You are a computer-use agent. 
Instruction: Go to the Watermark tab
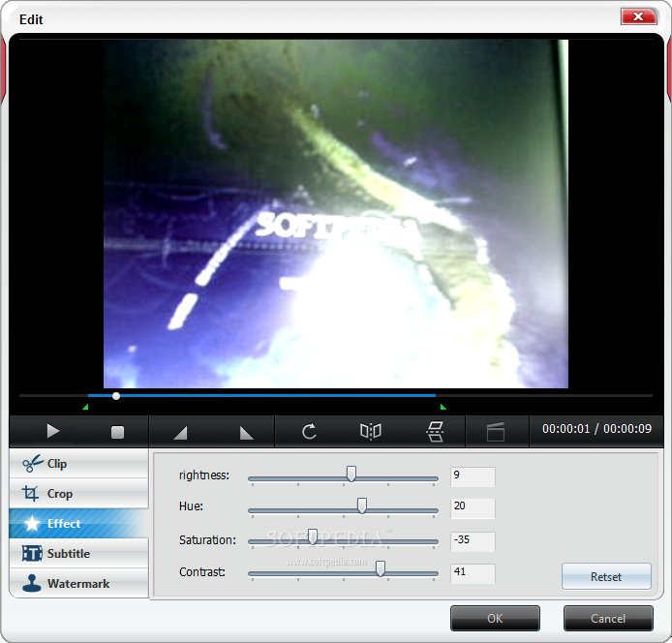78,583
